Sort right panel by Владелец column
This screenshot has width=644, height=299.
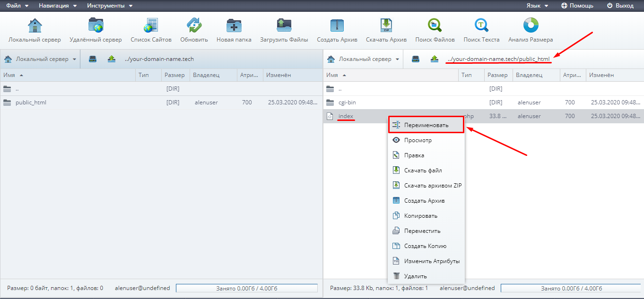(x=536, y=75)
